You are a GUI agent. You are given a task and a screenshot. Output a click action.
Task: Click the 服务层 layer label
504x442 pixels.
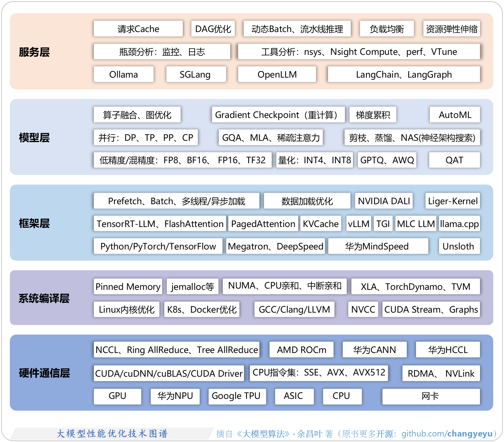click(34, 52)
